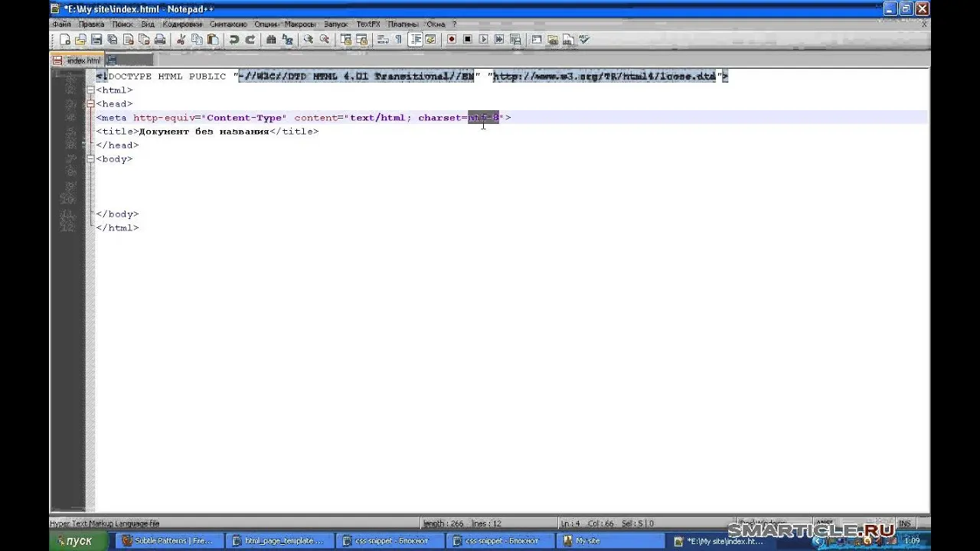
Task: Open the Опции menu
Action: [x=266, y=24]
